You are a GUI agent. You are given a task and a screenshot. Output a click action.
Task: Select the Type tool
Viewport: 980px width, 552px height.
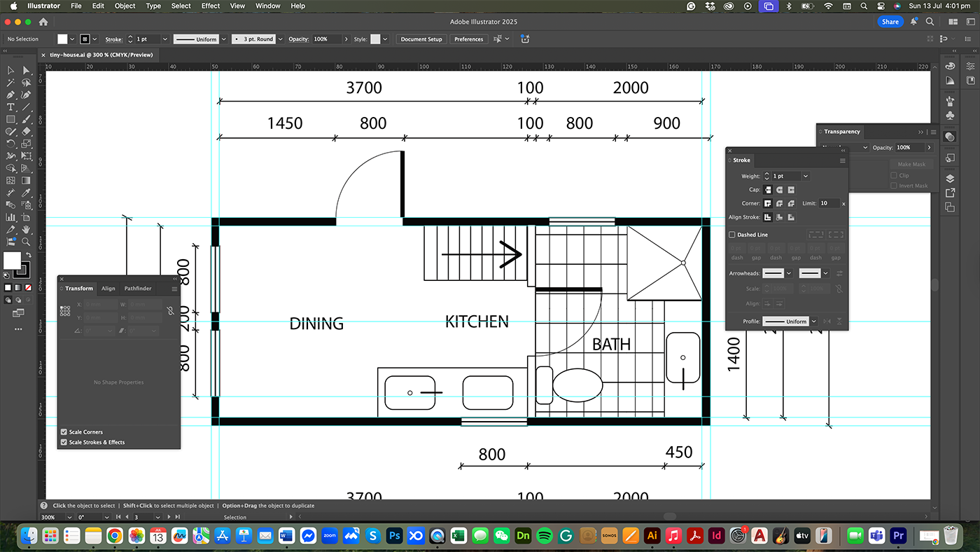(10, 107)
